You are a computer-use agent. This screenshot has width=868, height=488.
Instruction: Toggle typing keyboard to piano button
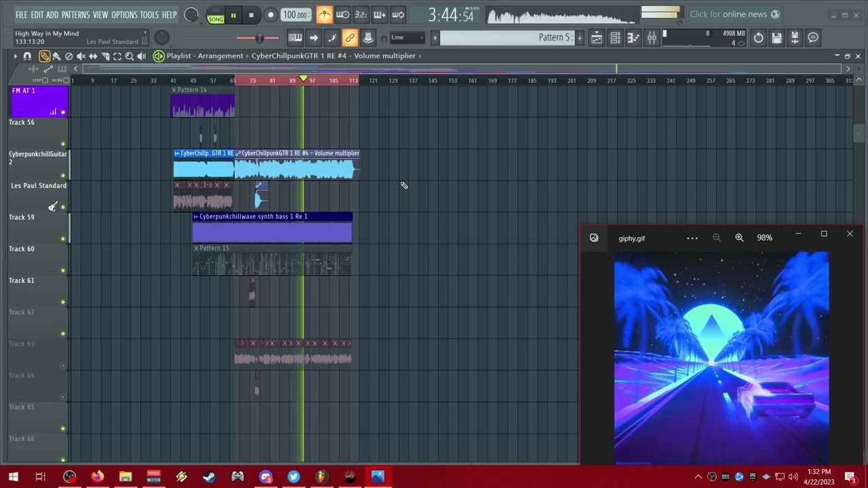(295, 37)
